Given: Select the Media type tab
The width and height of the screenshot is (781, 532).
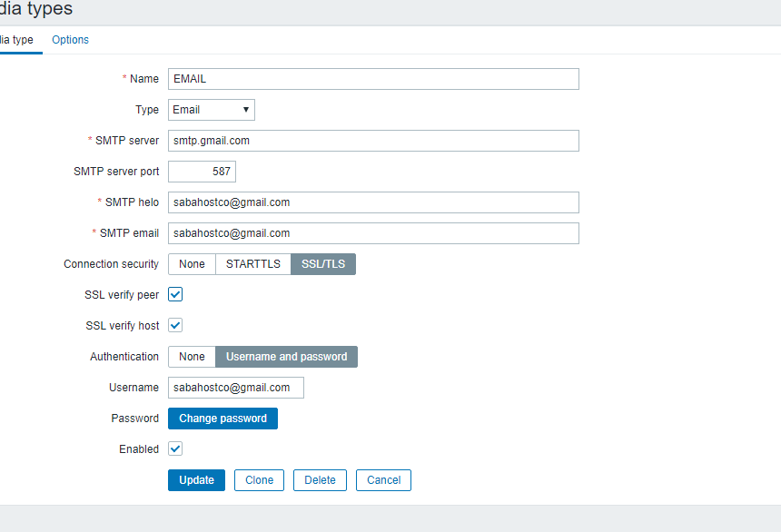Looking at the screenshot, I should (17, 40).
